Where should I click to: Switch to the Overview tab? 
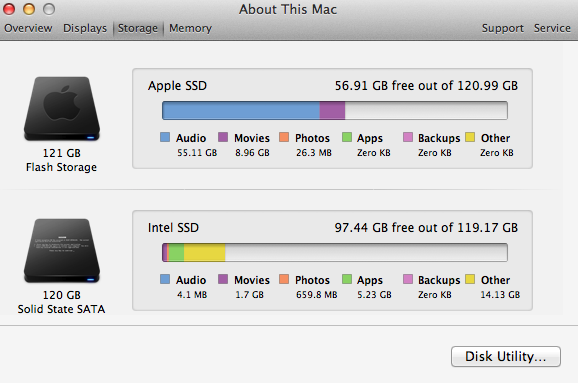pyautogui.click(x=28, y=28)
